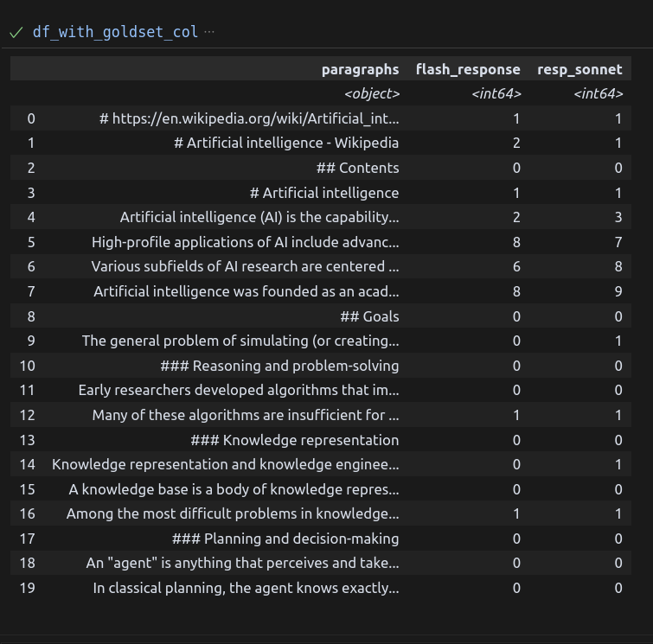Click the 'In classical planning' cell
This screenshot has width=653, height=644.
pos(246,588)
